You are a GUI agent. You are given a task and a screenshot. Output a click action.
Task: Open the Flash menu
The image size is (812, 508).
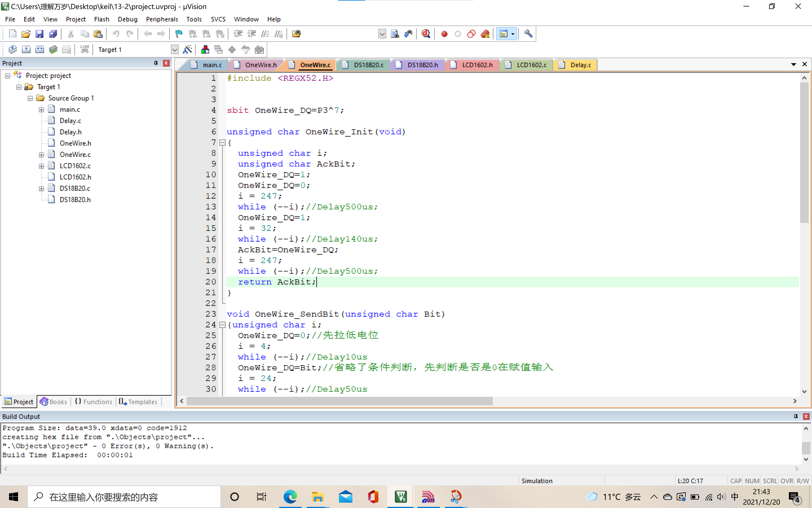(x=102, y=19)
